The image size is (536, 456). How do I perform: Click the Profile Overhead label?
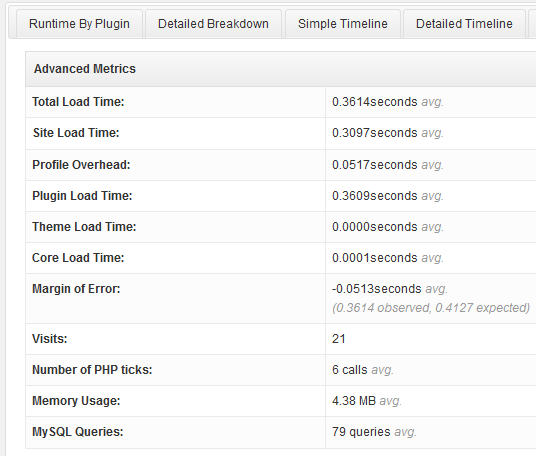click(81, 165)
